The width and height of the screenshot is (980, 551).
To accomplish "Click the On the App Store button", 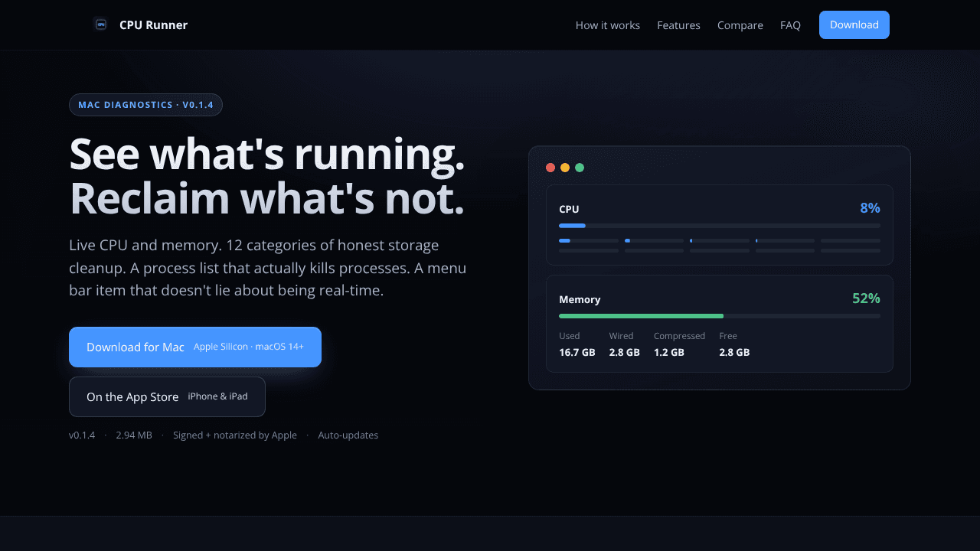I will click(x=167, y=396).
